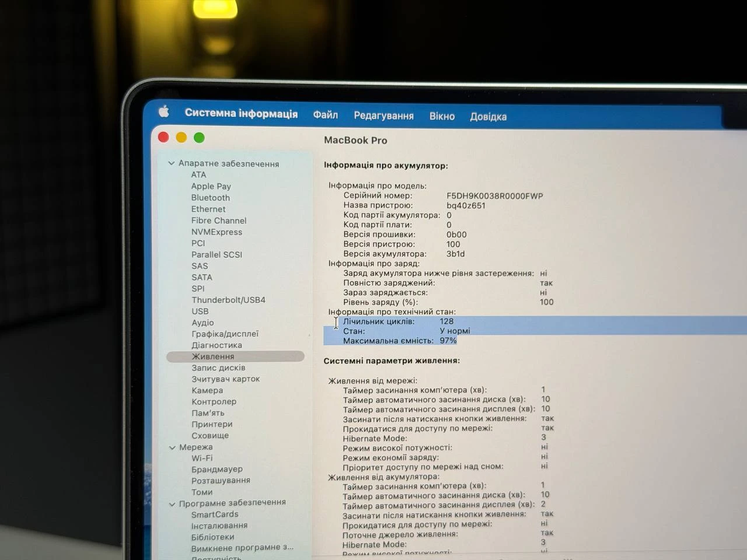
Task: Select PCI in the sidebar
Action: (198, 243)
